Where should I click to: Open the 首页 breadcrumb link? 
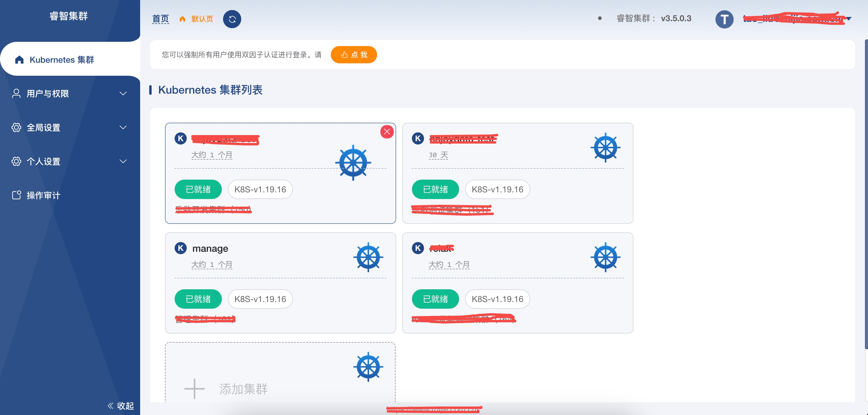(160, 19)
